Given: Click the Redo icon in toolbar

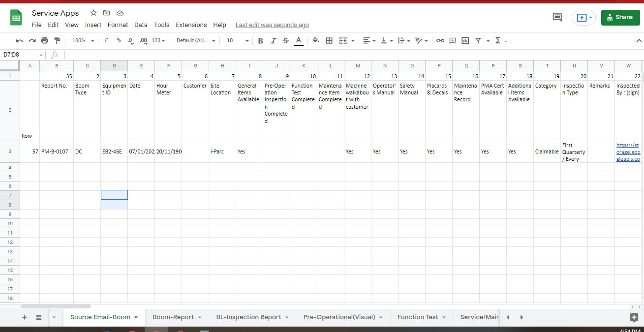Looking at the screenshot, I should (x=32, y=41).
